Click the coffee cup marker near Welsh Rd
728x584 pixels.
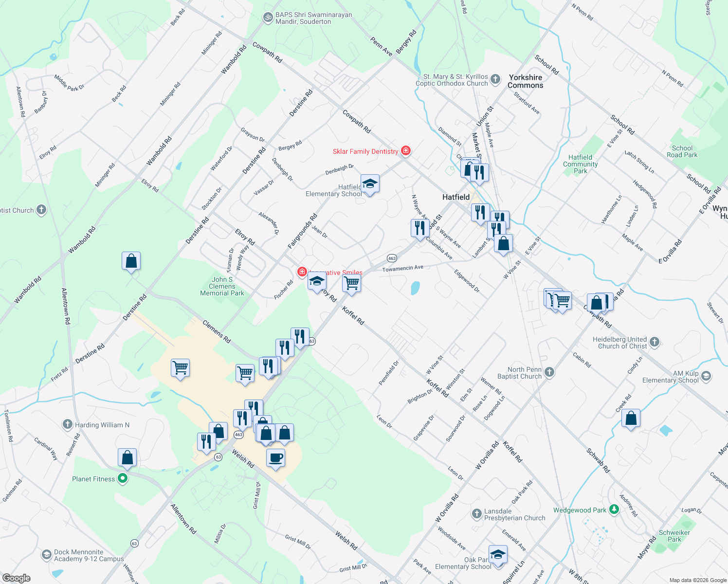click(276, 457)
